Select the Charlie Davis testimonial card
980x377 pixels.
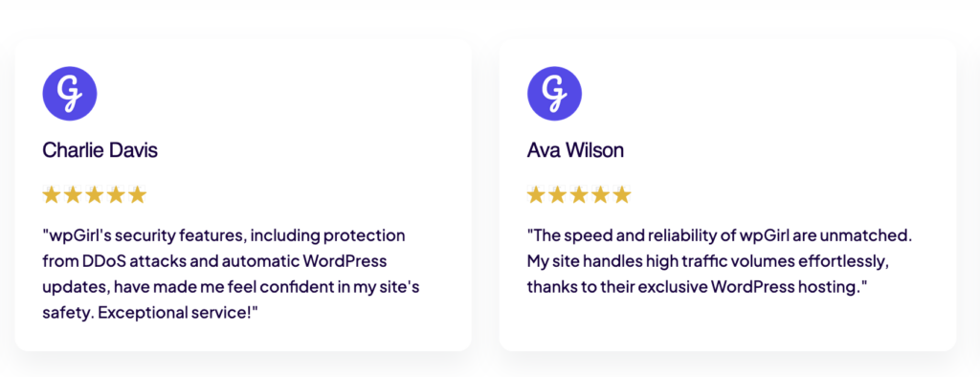point(243,194)
